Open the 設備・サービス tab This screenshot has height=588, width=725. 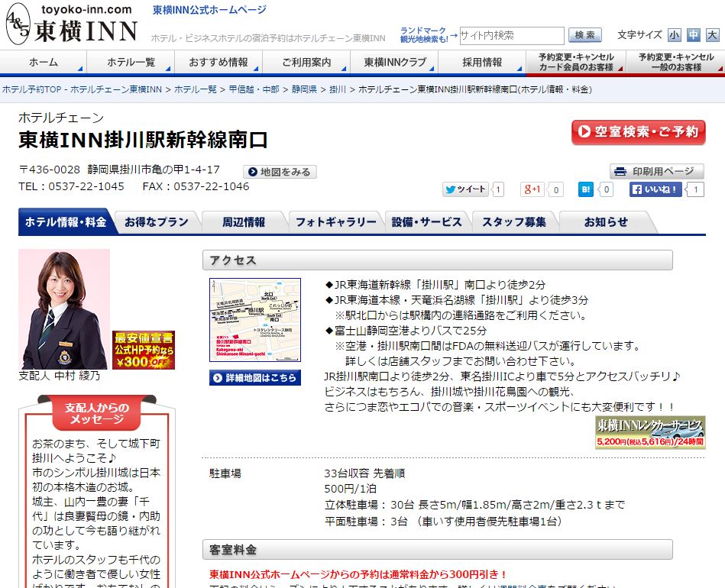427,222
